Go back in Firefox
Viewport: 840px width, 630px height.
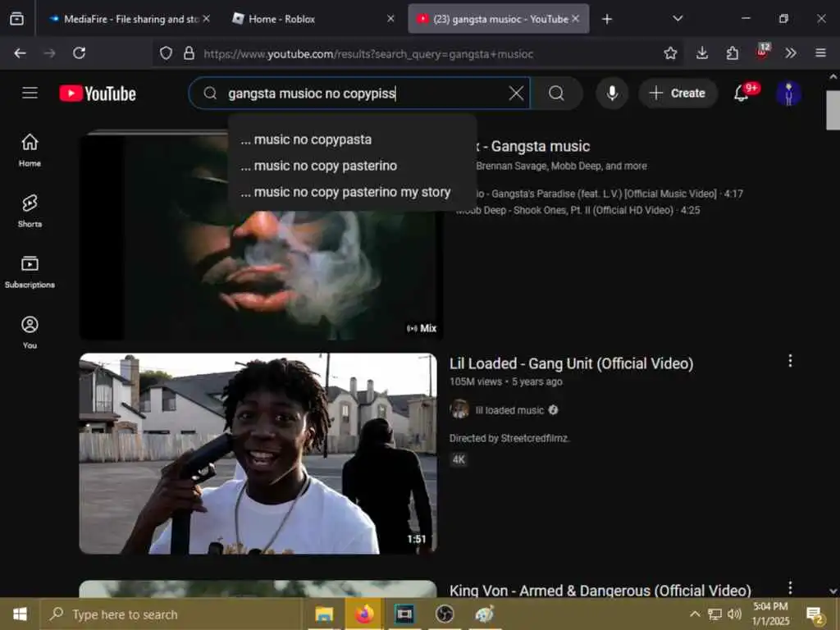[x=21, y=53]
